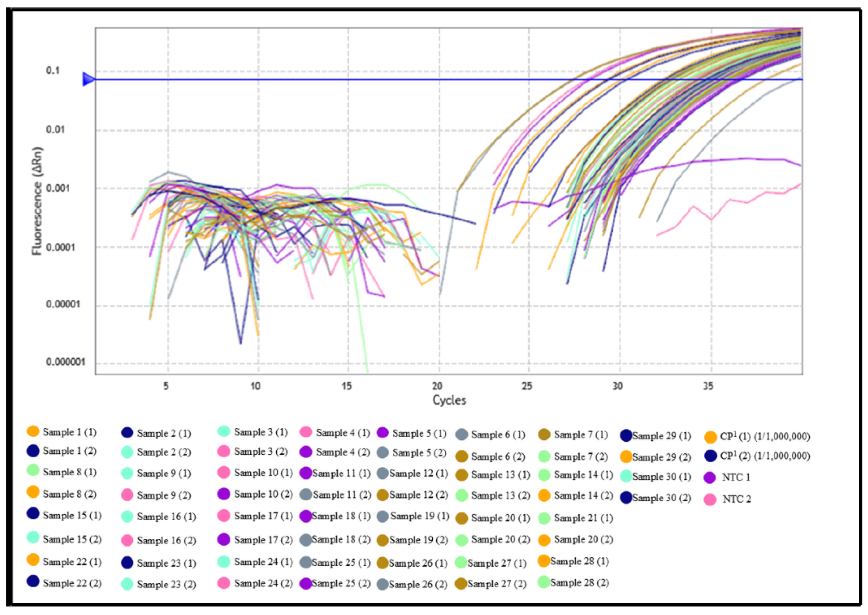Click the Sample 29 (2) orange legend dot
Image resolution: width=868 pixels, height=615 pixels.
[x=626, y=457]
